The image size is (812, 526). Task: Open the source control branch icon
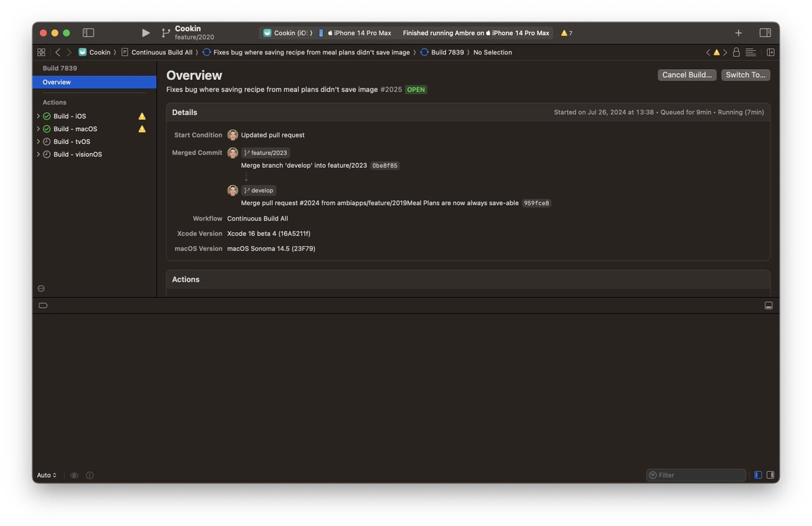166,32
